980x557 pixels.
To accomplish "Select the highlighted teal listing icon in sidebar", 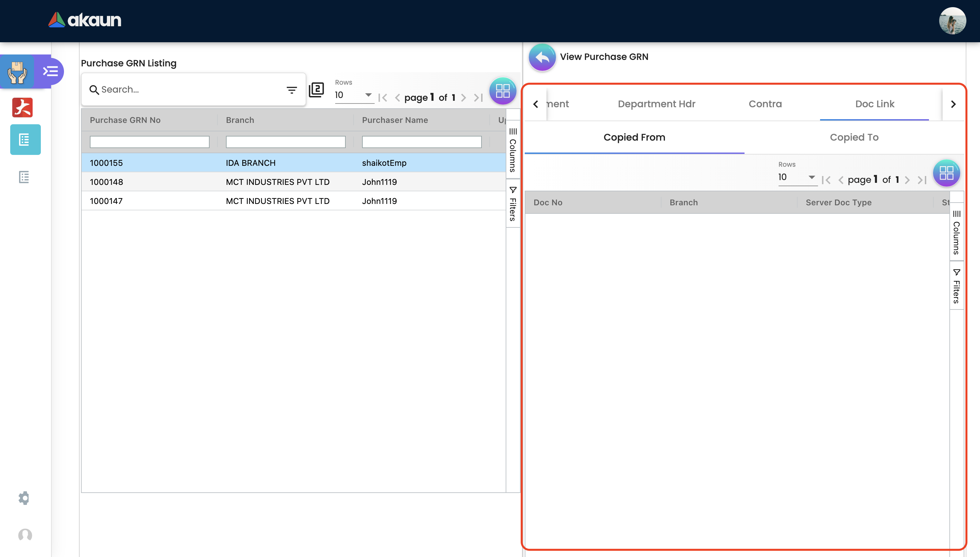I will coord(25,140).
